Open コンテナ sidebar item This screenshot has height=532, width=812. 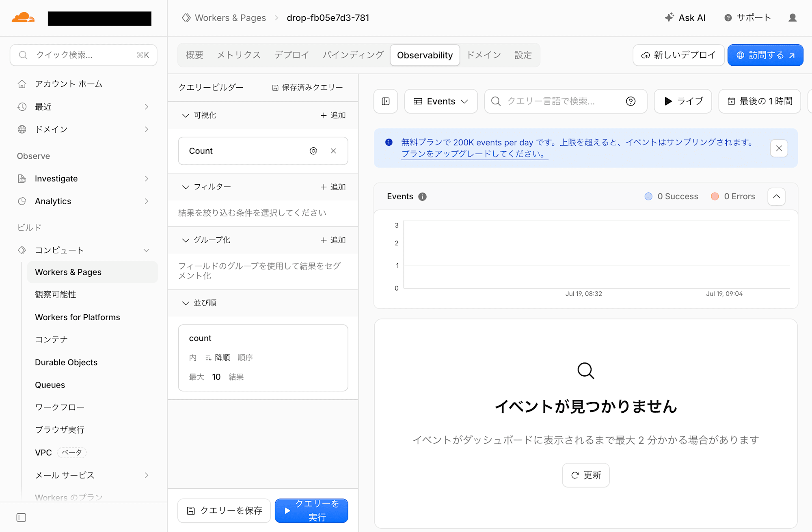(52, 340)
